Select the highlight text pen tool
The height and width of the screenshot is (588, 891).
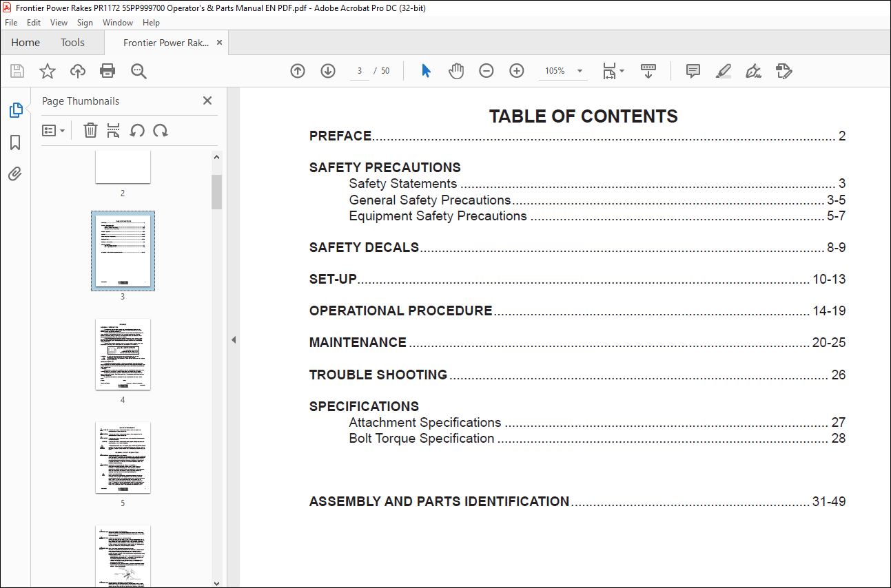click(723, 71)
